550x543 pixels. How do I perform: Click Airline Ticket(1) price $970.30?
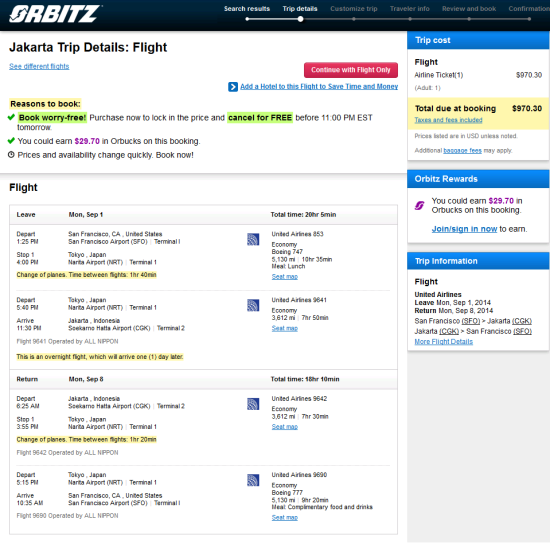pyautogui.click(x=529, y=75)
